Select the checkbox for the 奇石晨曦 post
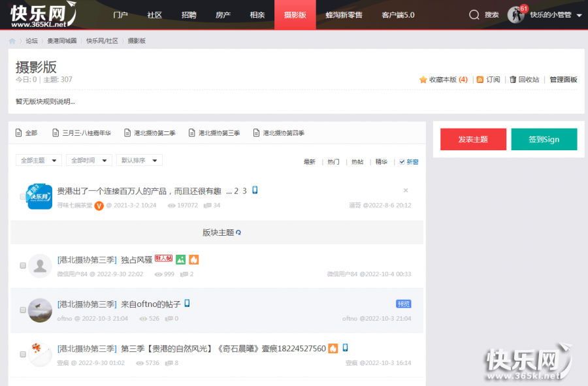This screenshot has height=386, width=588. pos(23,354)
